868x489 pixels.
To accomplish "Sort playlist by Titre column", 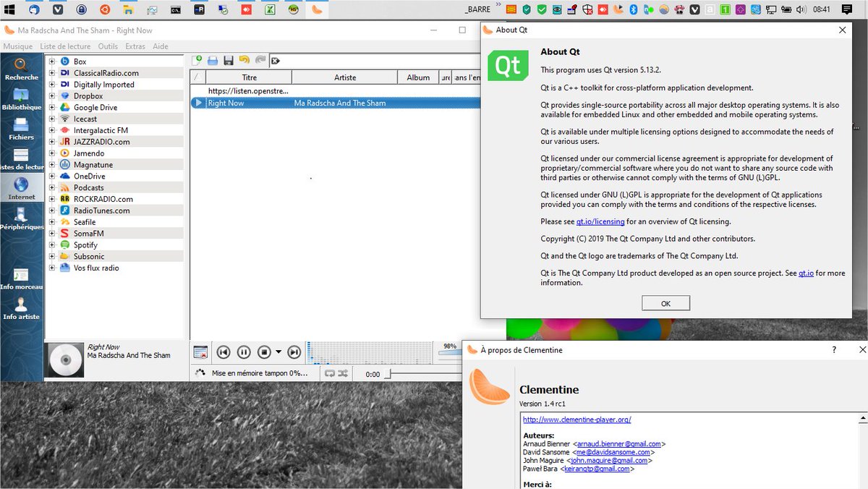I will [249, 77].
